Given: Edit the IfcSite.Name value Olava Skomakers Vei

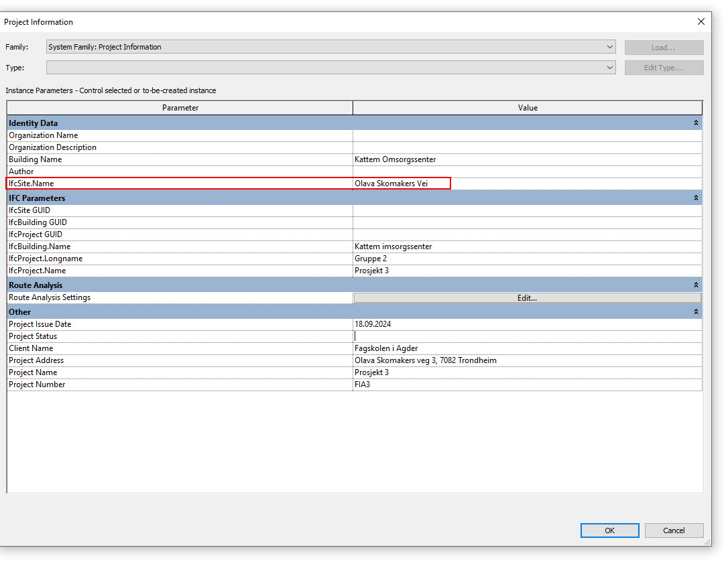Looking at the screenshot, I should point(528,184).
